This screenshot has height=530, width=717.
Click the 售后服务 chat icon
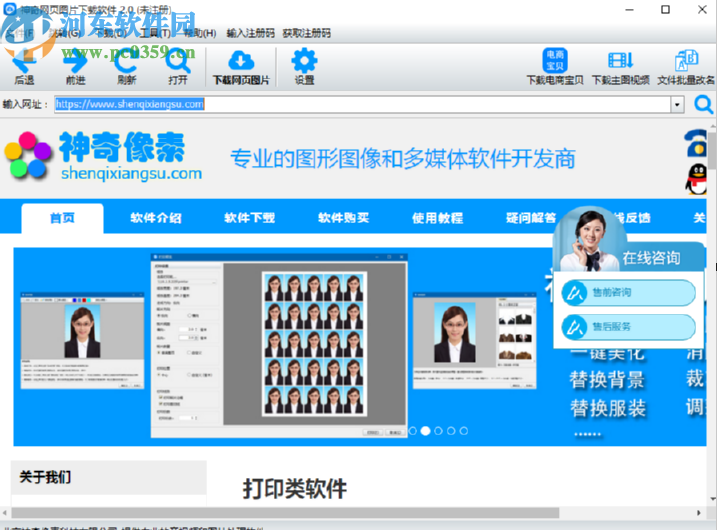574,327
